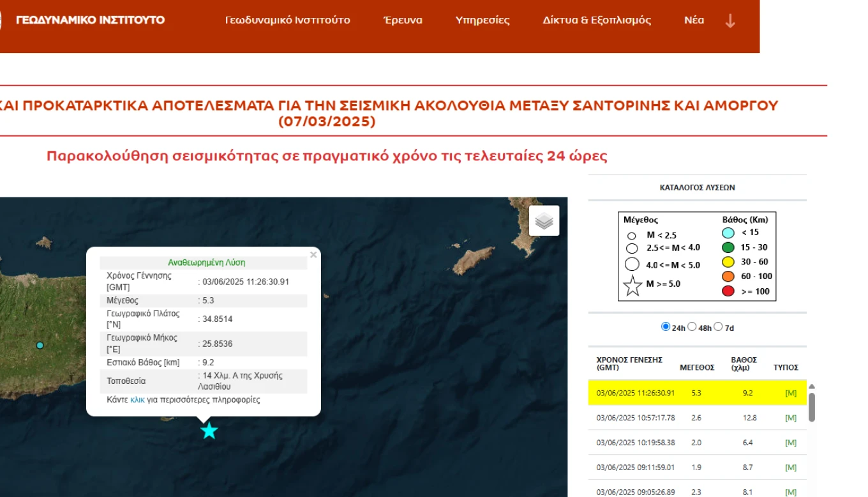Expand the Έρευνα dropdown menu
868x497 pixels.
pyautogui.click(x=403, y=20)
